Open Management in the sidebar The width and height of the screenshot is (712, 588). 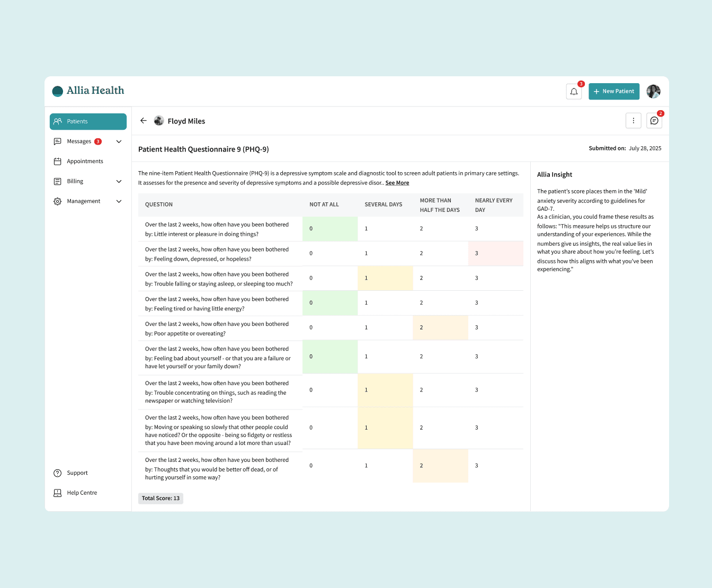click(88, 201)
